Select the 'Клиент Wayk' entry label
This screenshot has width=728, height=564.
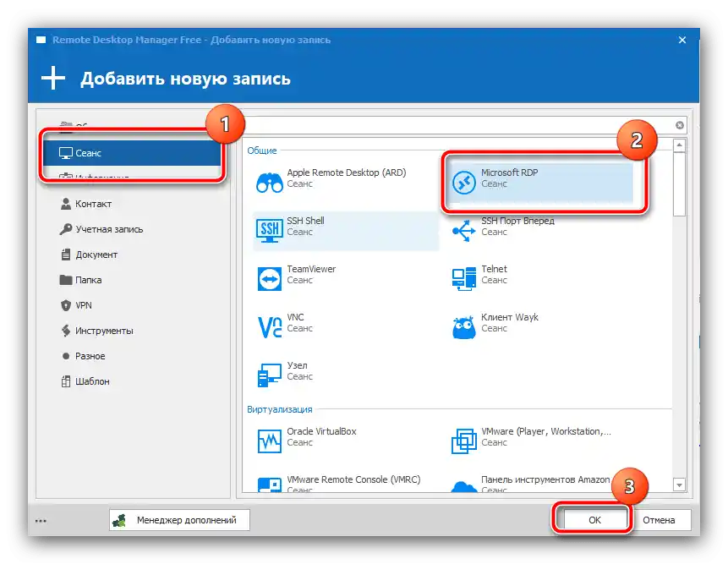coord(509,317)
